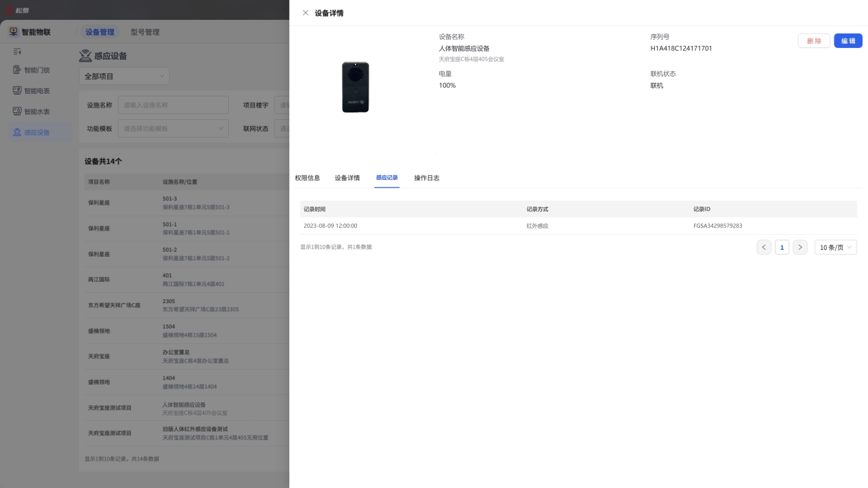The image size is (868, 488).
Task: Open the 10 条/页 page size dropdown
Action: (x=836, y=247)
